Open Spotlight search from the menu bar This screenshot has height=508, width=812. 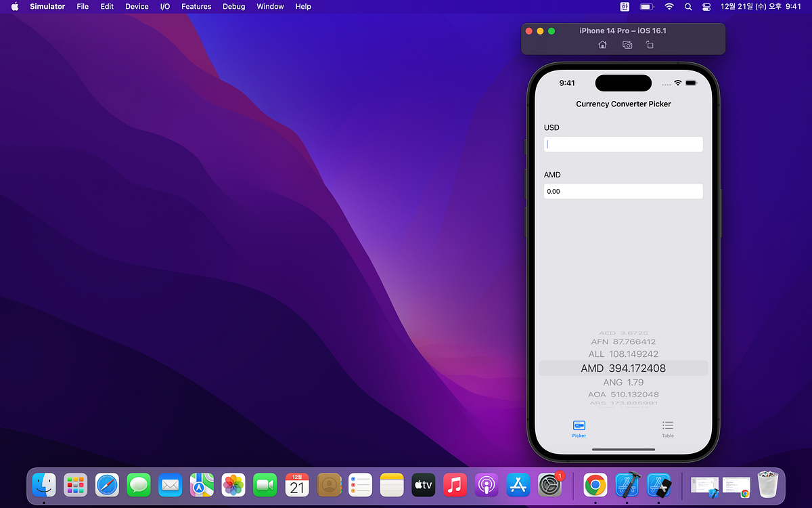click(687, 7)
